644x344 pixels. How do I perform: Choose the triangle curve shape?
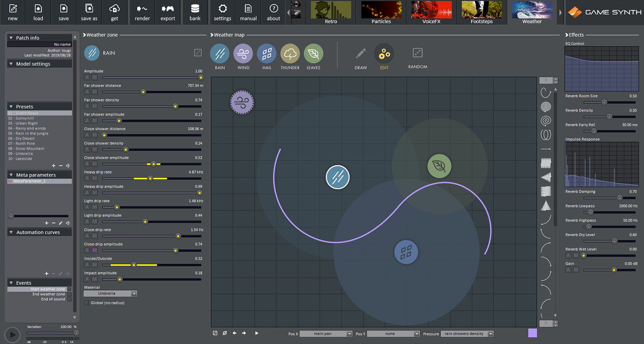coord(546,205)
